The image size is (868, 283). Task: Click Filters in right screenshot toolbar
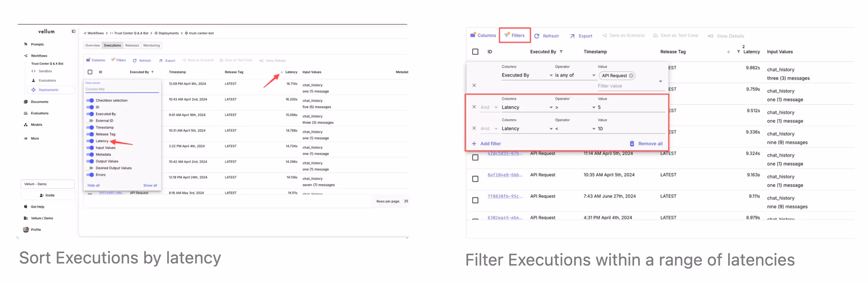coord(515,35)
